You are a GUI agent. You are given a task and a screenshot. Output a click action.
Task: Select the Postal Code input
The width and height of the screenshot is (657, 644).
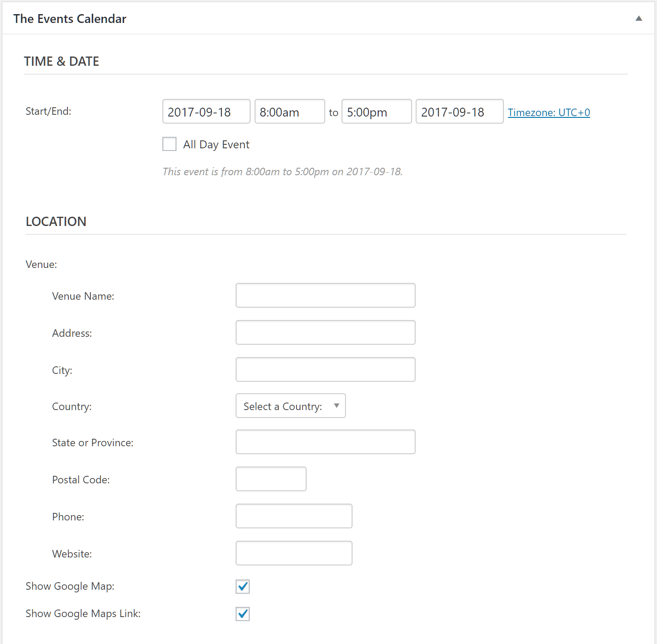pyautogui.click(x=271, y=479)
